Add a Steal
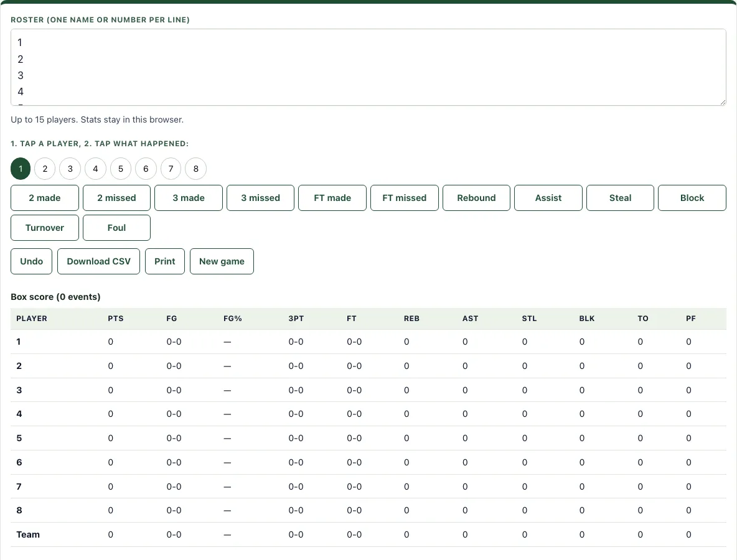The width and height of the screenshot is (737, 560). point(620,198)
